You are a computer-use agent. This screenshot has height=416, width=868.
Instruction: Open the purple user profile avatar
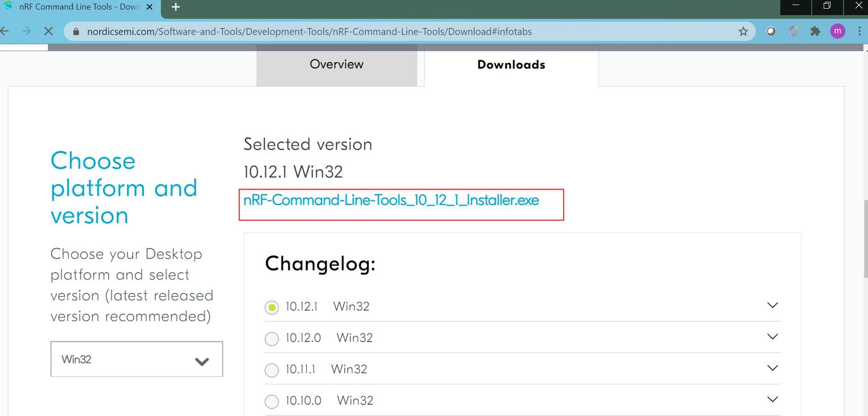pos(838,32)
